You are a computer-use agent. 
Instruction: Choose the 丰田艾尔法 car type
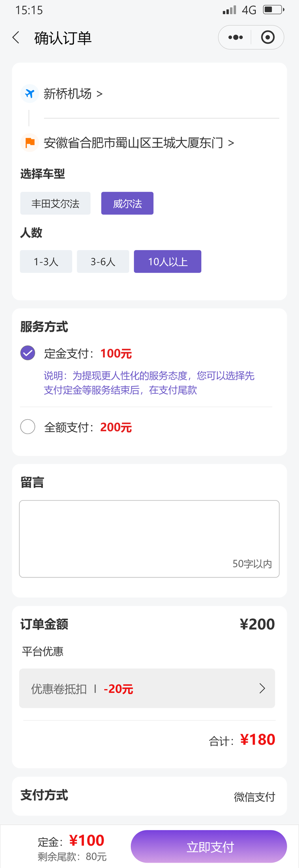(55, 204)
